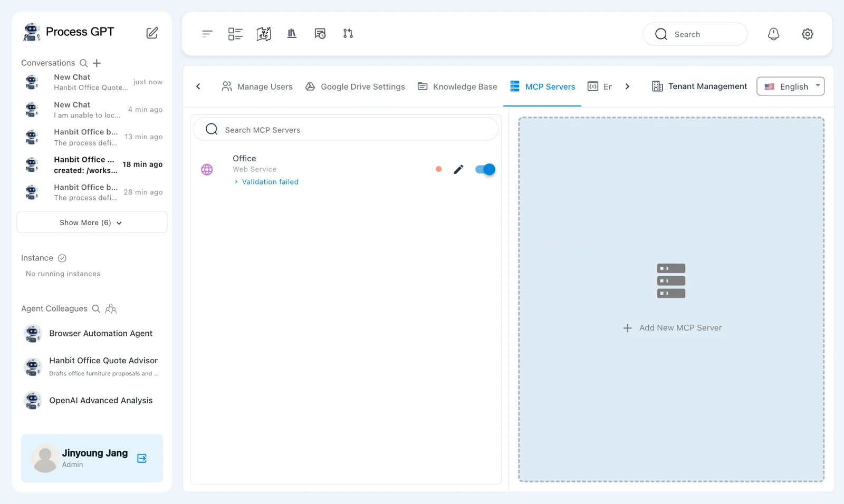Screen dimensions: 844x504
Task: Open the schedule clock icon in the toolbar
Action: tap(320, 34)
